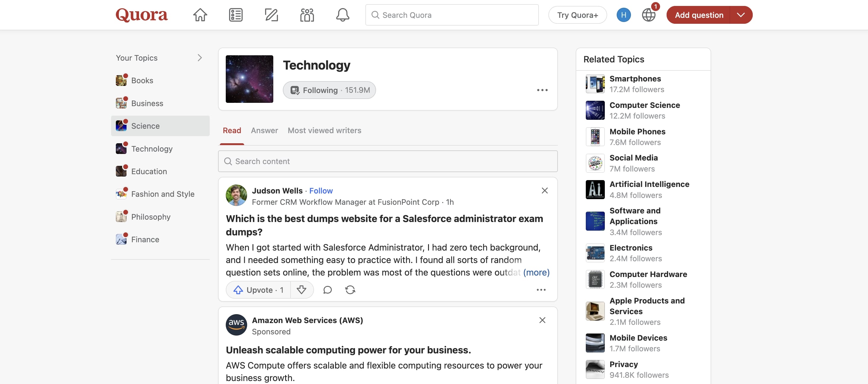Click Try Quora+ button
The image size is (868, 384).
pos(577,15)
